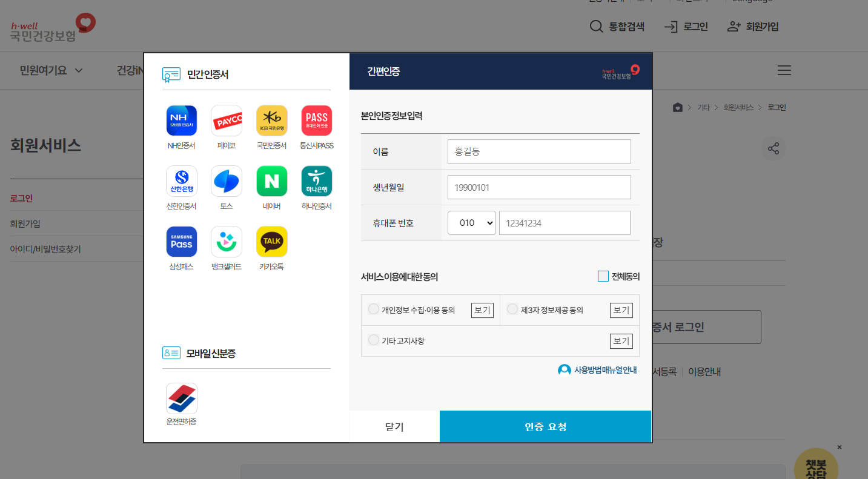The height and width of the screenshot is (479, 868).
Task: Choose the 운전면허증 mobile ID icon
Action: click(182, 398)
